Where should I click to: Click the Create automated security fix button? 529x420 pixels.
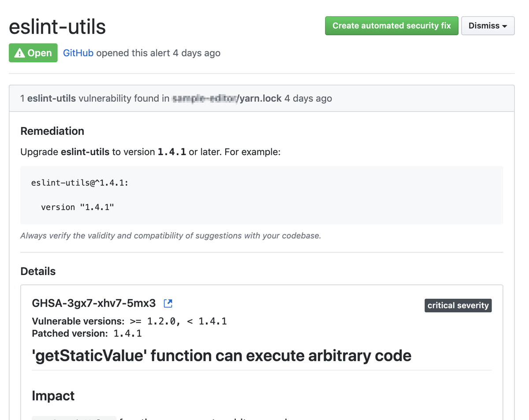pos(391,26)
